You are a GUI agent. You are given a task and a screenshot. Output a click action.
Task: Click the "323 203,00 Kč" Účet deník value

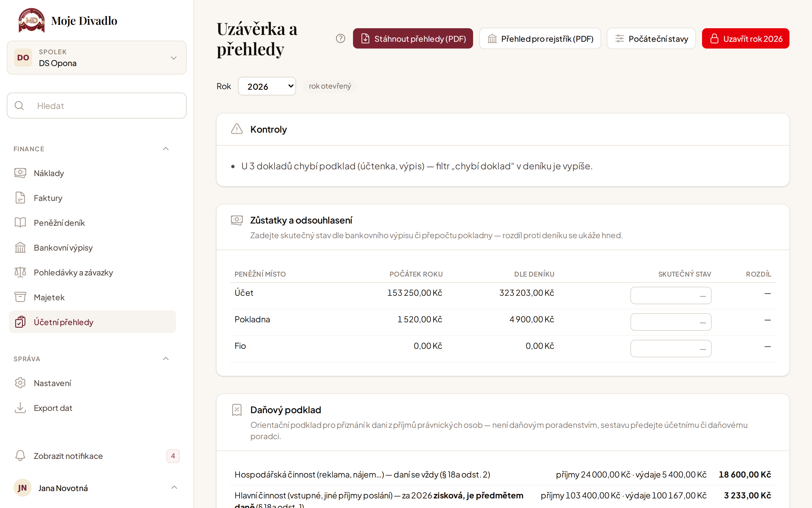pos(526,293)
